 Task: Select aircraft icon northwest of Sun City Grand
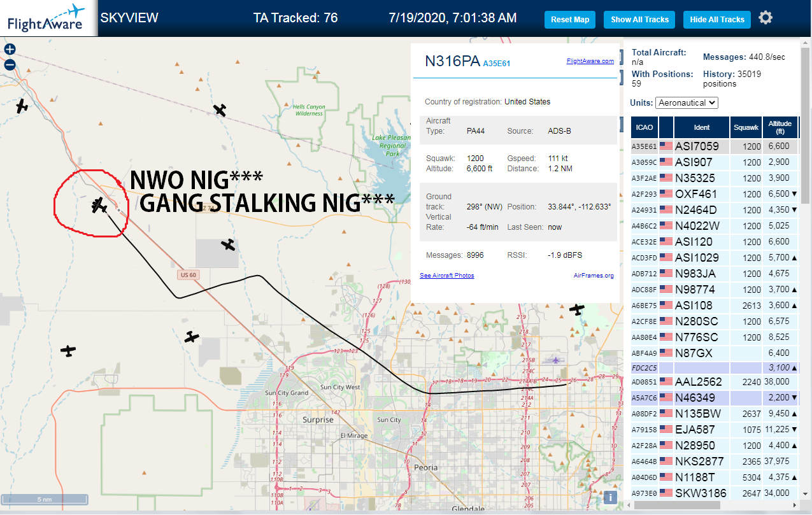pos(192,337)
